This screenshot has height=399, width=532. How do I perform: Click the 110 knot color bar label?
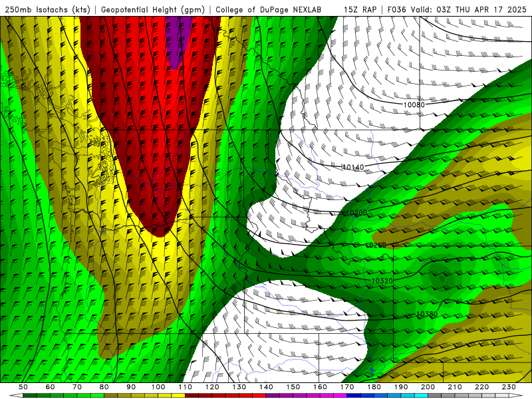185,387
